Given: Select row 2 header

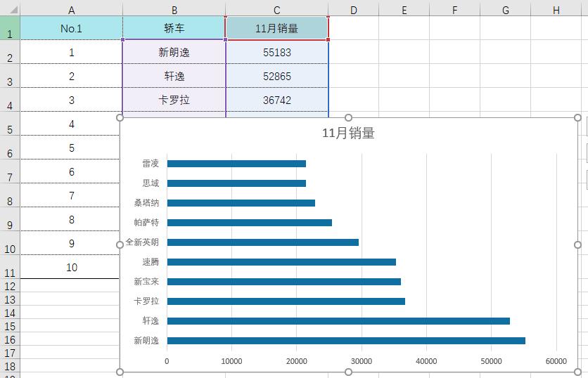Looking at the screenshot, I should 10,52.
